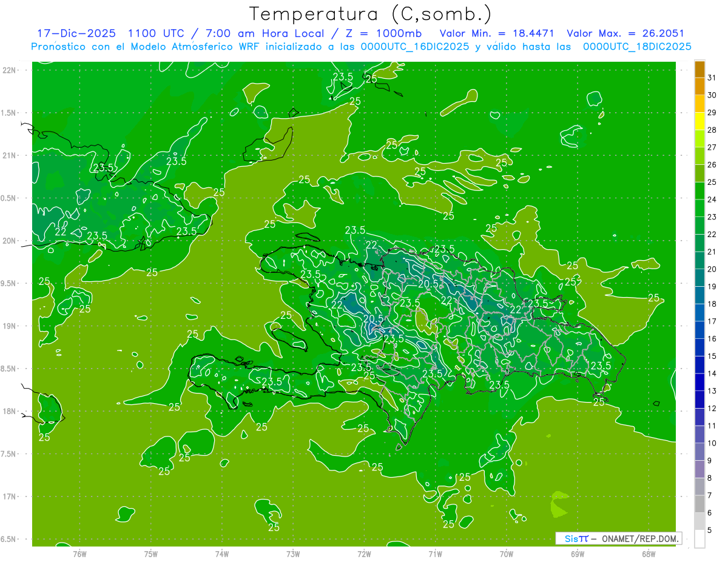Click the color scale label "30"
The height and width of the screenshot is (562, 728).
tap(712, 95)
